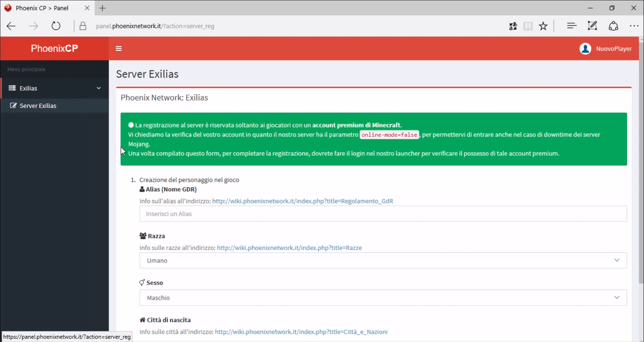Click the translate page icon in toolbar

tap(513, 26)
